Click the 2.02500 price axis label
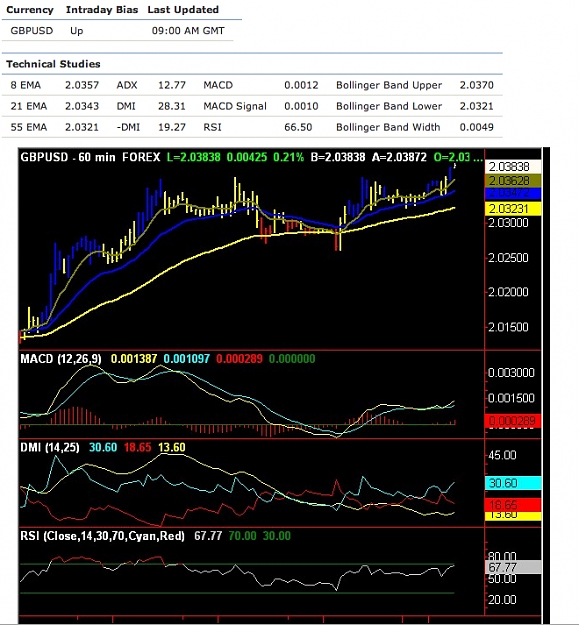The height and width of the screenshot is (625, 579). click(x=508, y=257)
